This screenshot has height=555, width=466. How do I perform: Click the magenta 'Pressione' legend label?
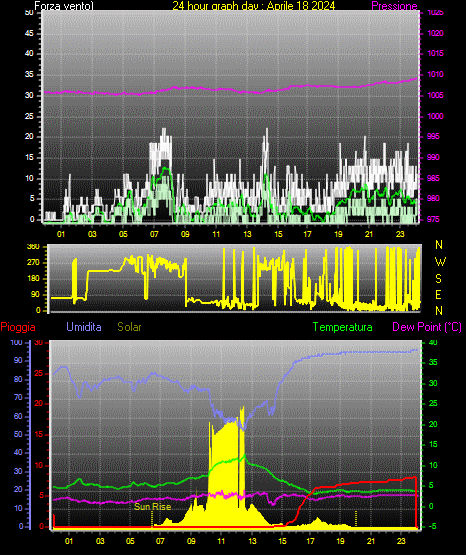[x=395, y=6]
